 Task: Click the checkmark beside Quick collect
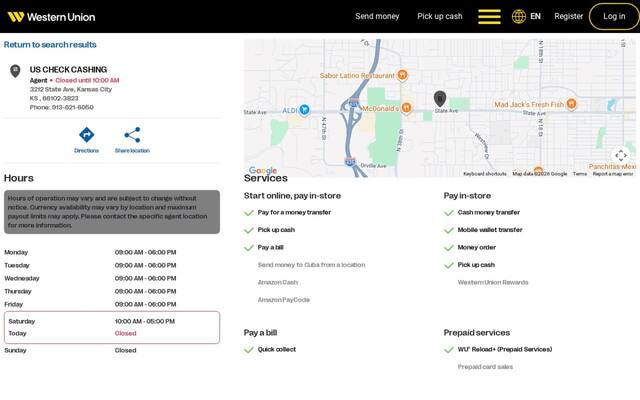(x=249, y=350)
